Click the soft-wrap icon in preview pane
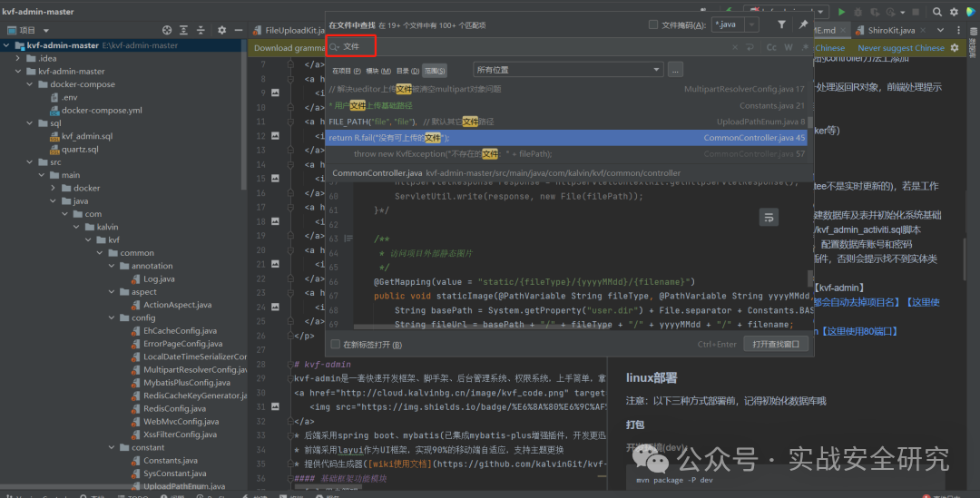 pos(769,218)
